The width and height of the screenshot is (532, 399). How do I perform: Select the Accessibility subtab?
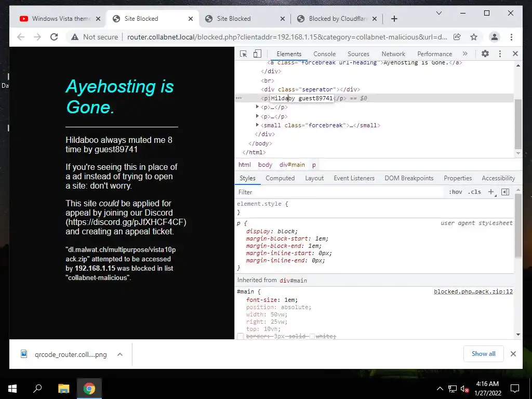498,178
